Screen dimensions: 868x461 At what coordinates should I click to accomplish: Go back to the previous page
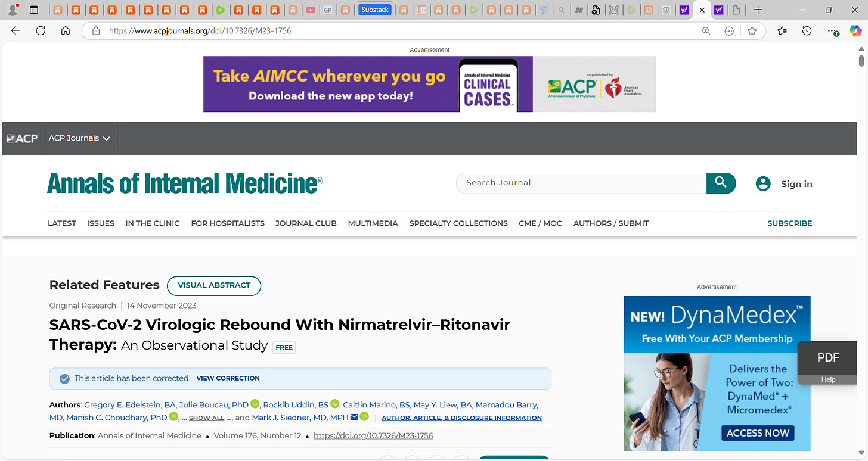pos(16,31)
